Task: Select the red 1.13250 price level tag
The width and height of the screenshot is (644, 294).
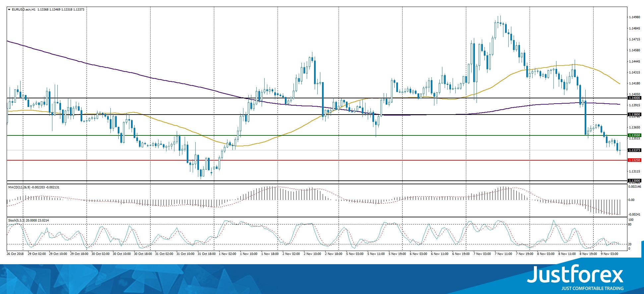Action: coord(635,160)
